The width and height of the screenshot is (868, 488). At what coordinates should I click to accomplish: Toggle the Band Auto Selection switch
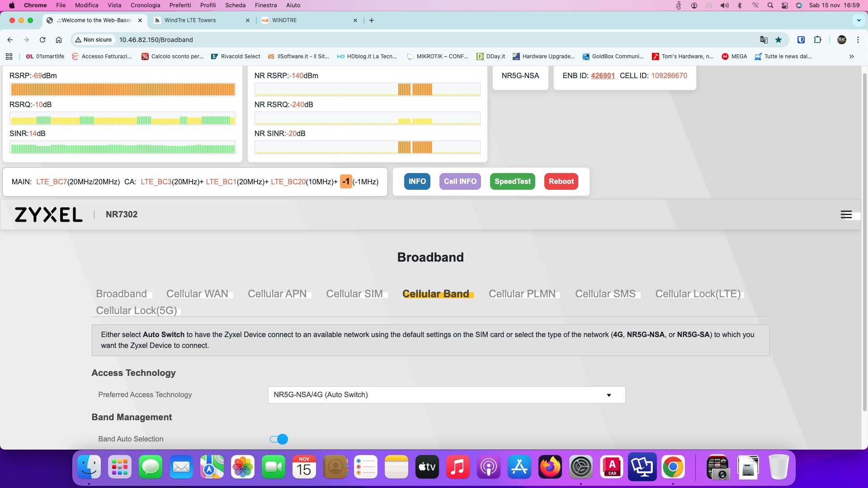pos(279,439)
